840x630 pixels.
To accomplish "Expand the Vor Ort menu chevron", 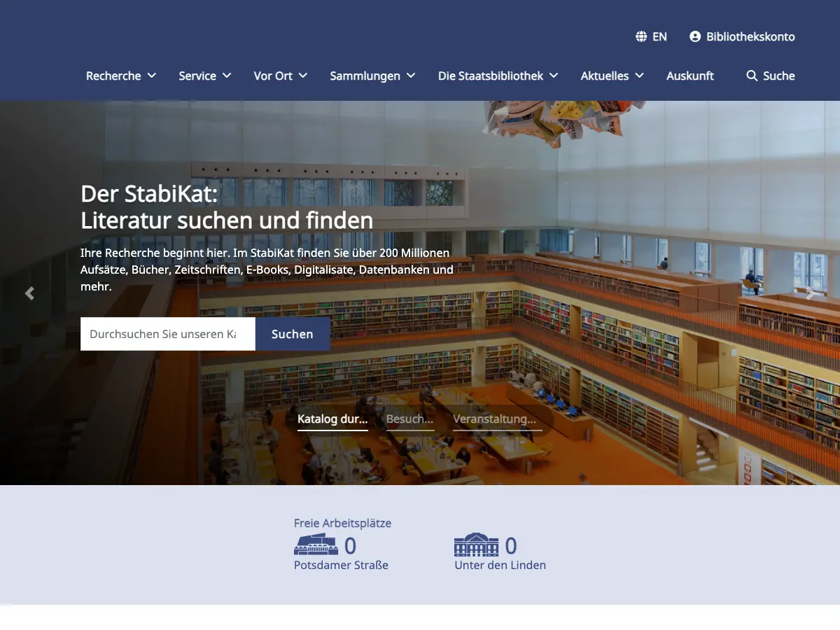I will [303, 76].
